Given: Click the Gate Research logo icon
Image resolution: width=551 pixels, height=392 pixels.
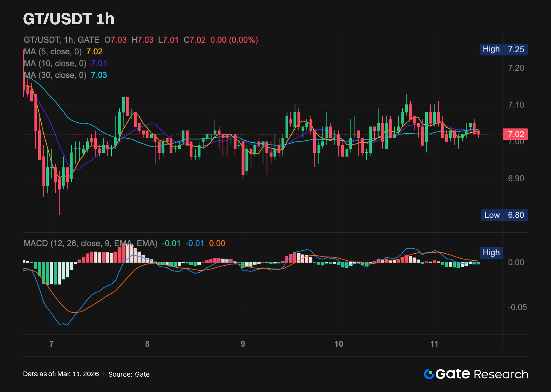Looking at the screenshot, I should pos(429,374).
